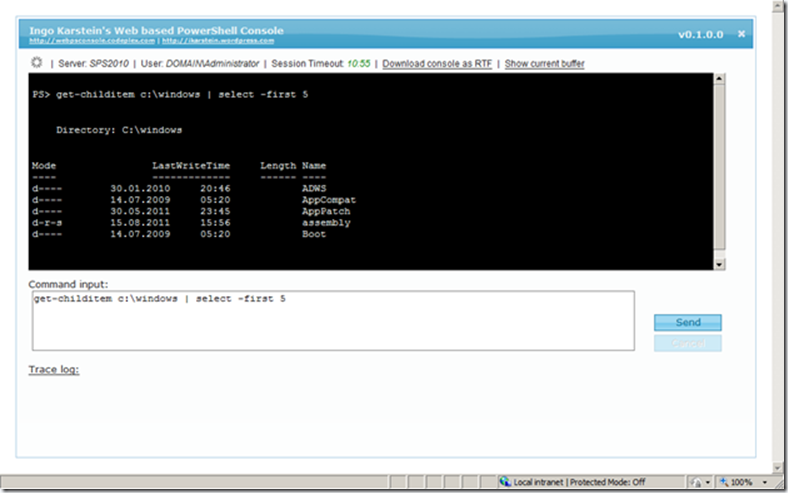Click the d-r-s mode value

[47, 223]
